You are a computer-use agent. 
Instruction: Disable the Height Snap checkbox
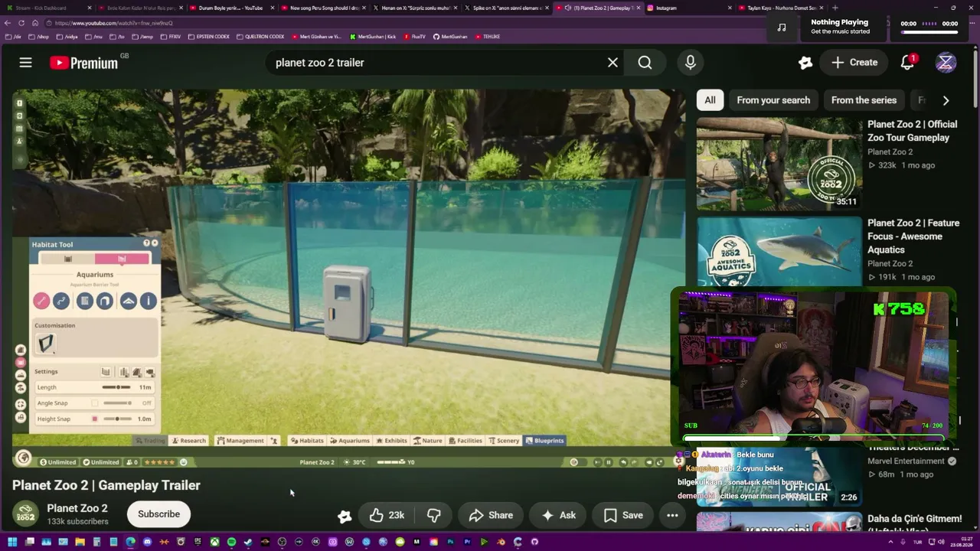click(95, 419)
